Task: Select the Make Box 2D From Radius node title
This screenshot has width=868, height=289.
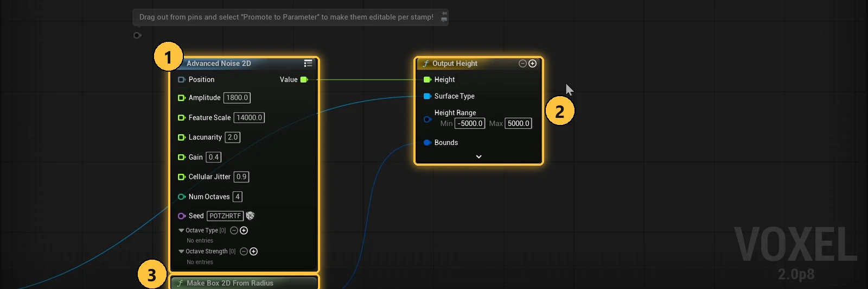Action: (x=230, y=283)
